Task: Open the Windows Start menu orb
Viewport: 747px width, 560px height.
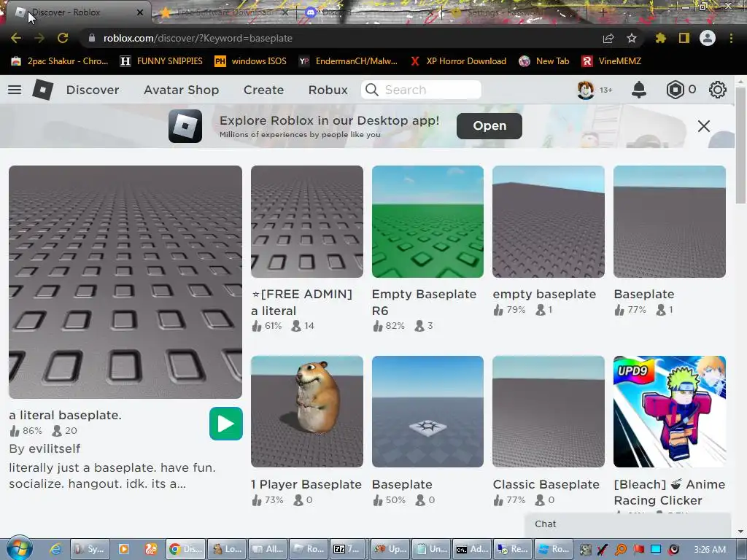Action: (19, 548)
